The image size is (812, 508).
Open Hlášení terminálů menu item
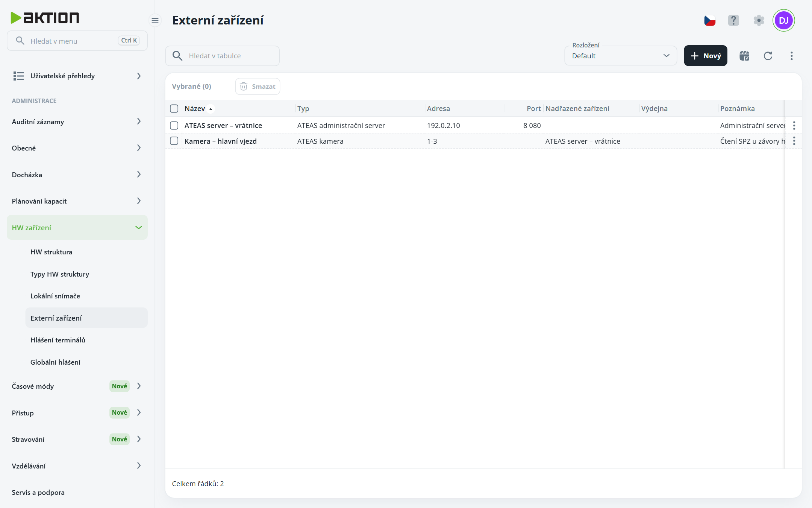[x=86, y=340]
